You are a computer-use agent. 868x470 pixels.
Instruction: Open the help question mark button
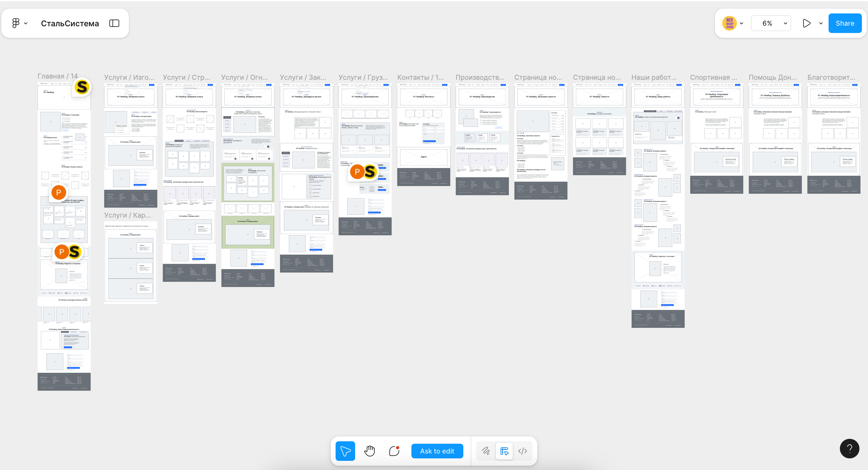pyautogui.click(x=849, y=448)
